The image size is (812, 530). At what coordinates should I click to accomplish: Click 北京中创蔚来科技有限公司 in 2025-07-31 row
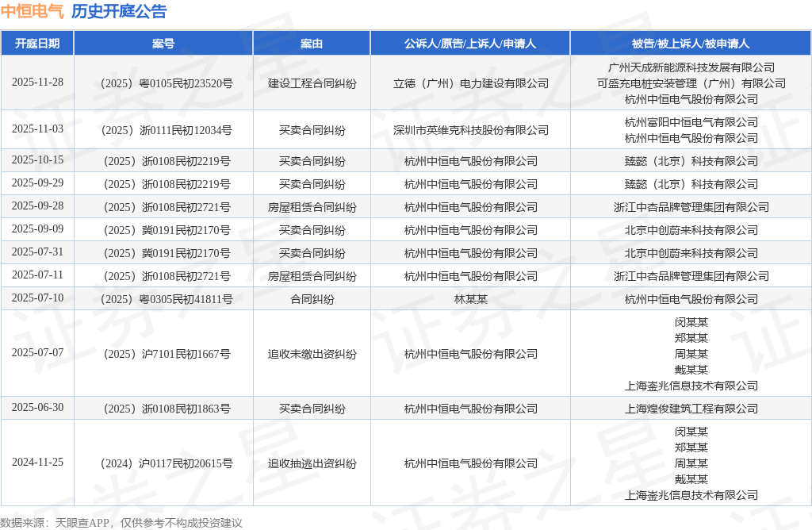691,253
